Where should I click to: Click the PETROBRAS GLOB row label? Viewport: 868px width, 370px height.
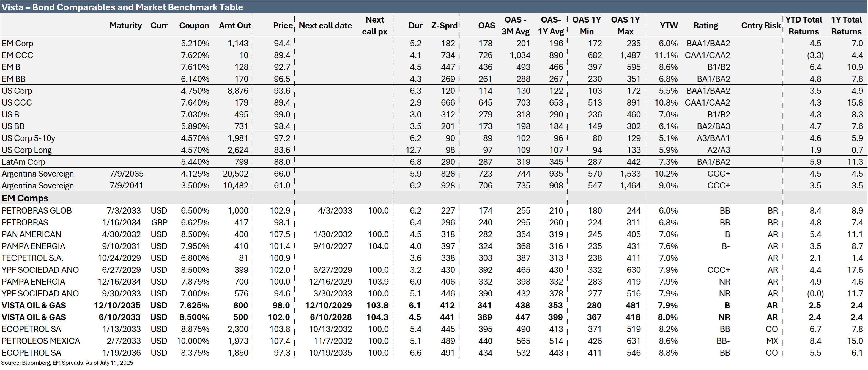coord(36,210)
